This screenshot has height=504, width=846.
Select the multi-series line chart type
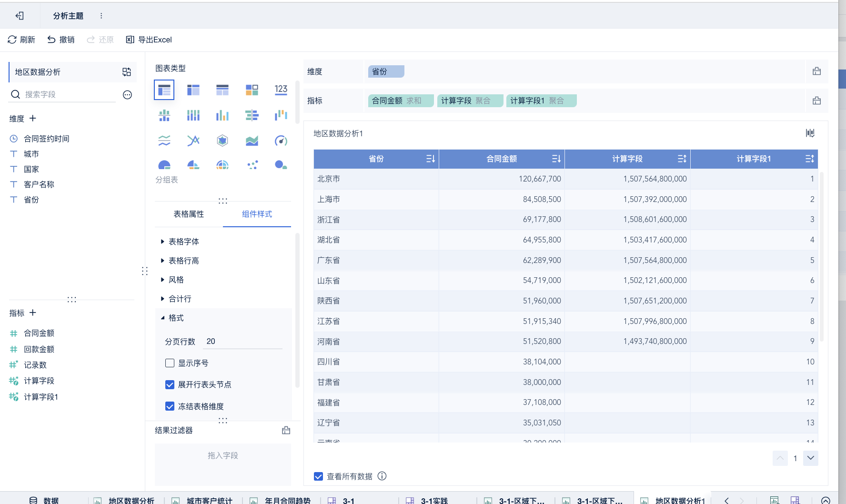pyautogui.click(x=193, y=141)
